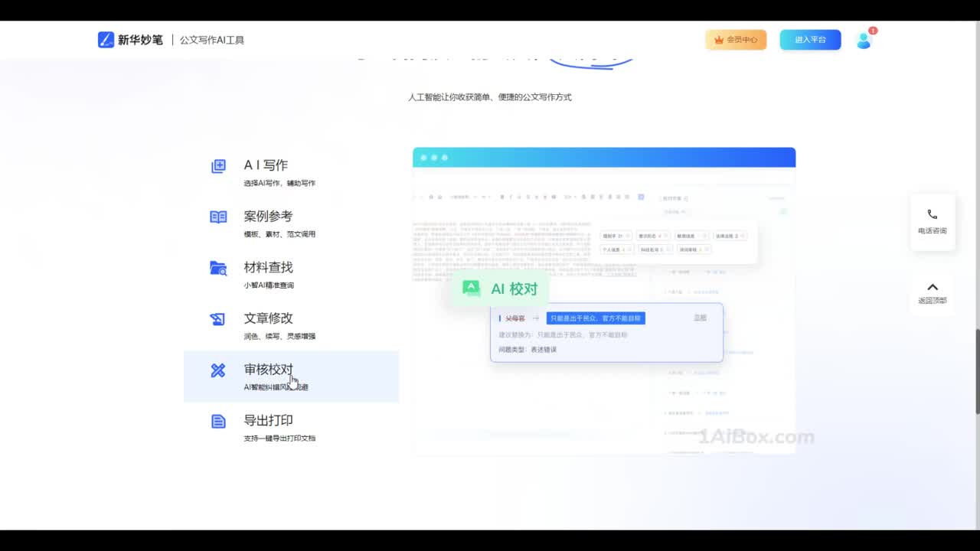Open the 会员中心 crown button
The image size is (980, 551).
tap(736, 40)
